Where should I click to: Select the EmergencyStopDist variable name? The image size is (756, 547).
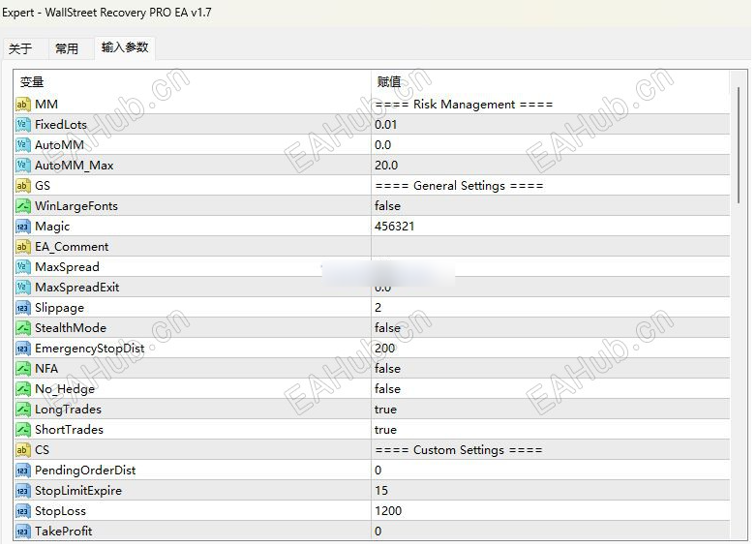pyautogui.click(x=90, y=349)
